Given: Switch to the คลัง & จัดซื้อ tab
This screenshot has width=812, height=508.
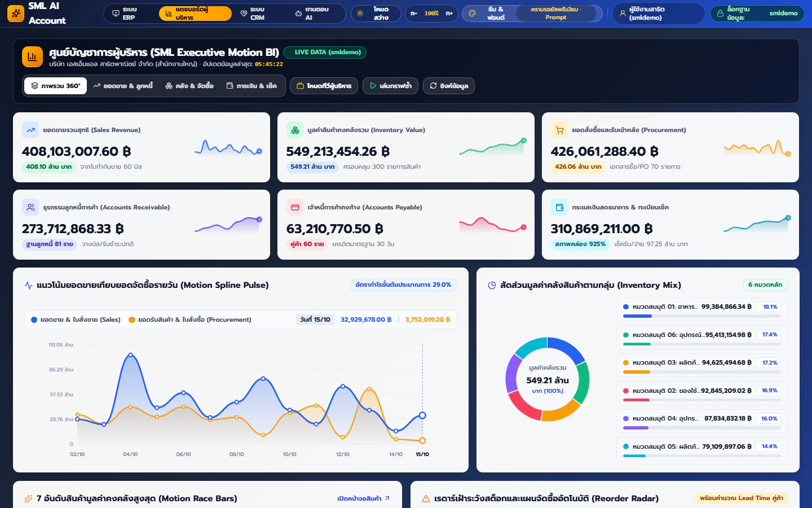Looking at the screenshot, I should pos(189,86).
